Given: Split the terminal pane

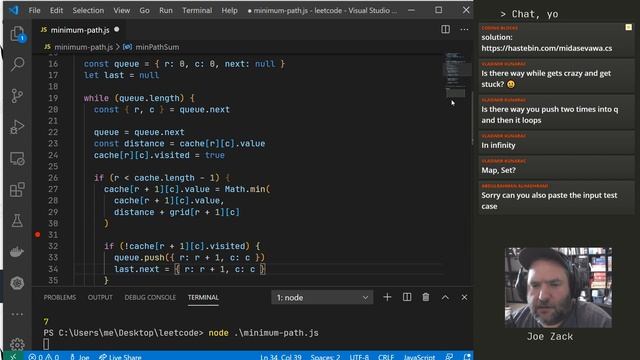Looking at the screenshot, I should 407,297.
